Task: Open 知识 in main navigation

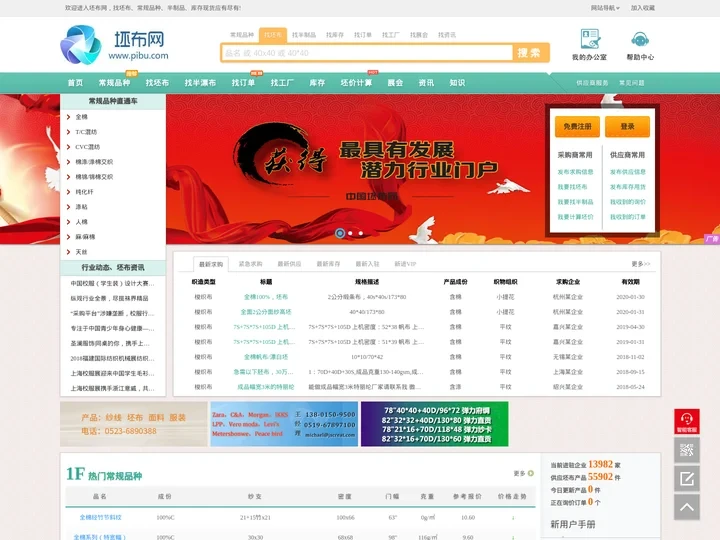Action: pos(457,83)
